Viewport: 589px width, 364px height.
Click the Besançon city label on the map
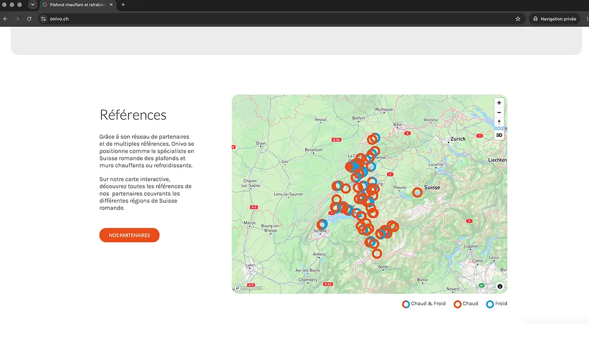point(314,150)
